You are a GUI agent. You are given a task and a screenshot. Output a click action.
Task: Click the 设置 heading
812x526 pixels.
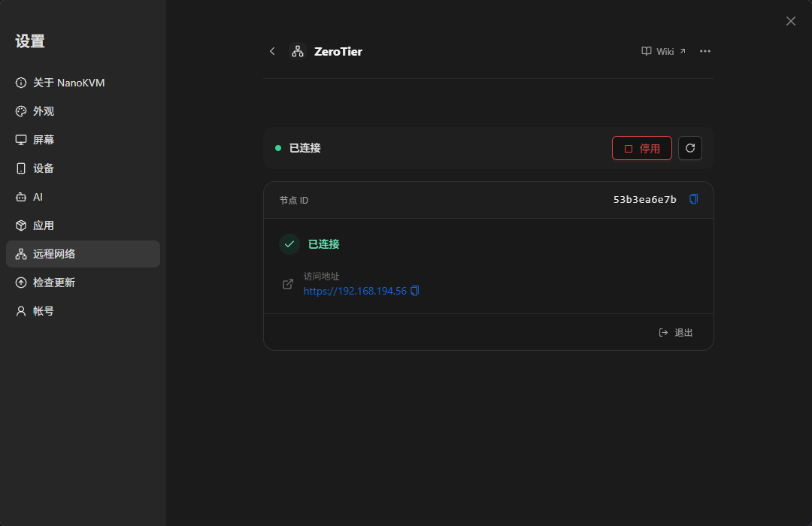click(x=30, y=41)
